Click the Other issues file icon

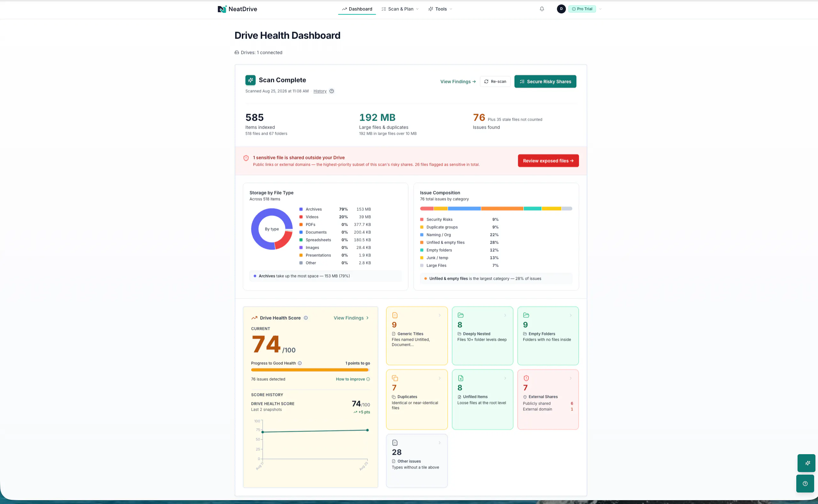[x=395, y=443]
